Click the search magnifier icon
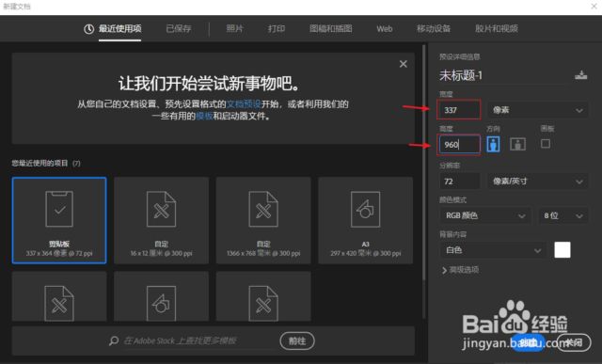 coord(114,340)
